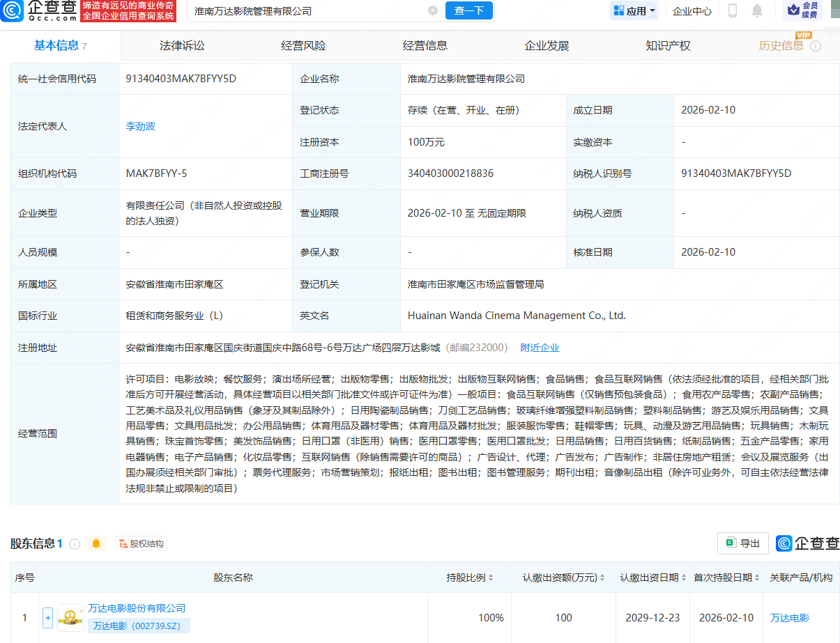Clear the search box with X icon

coord(433,11)
